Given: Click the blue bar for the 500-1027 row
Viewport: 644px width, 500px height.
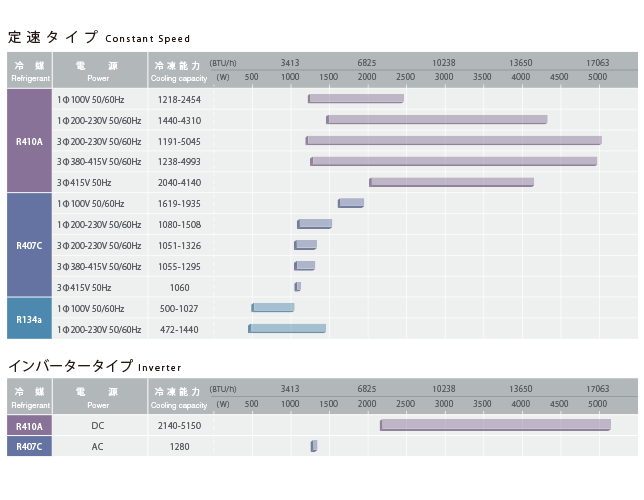Looking at the screenshot, I should coord(273,308).
